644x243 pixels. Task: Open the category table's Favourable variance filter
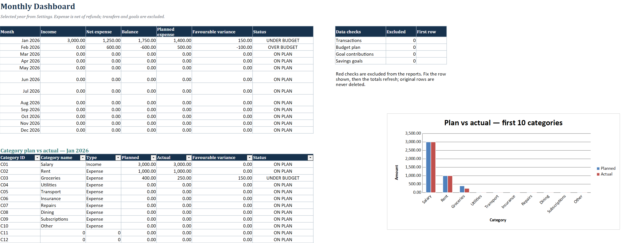tap(250, 158)
